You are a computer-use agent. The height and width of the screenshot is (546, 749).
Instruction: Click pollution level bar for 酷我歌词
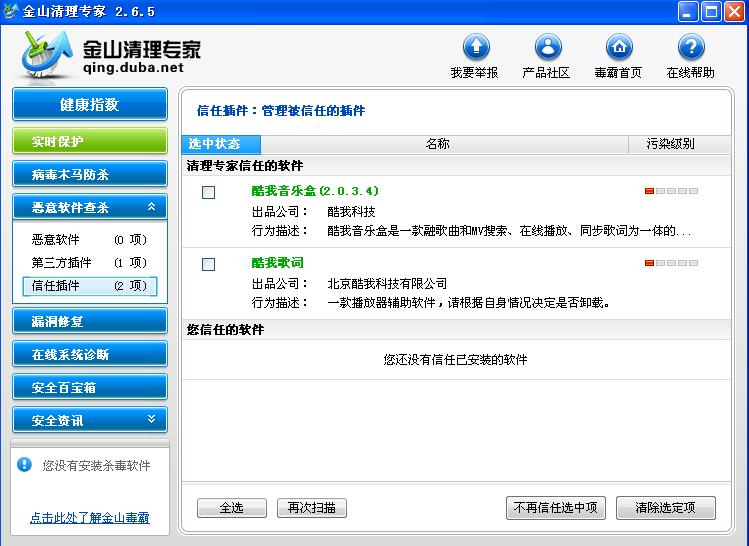[671, 263]
